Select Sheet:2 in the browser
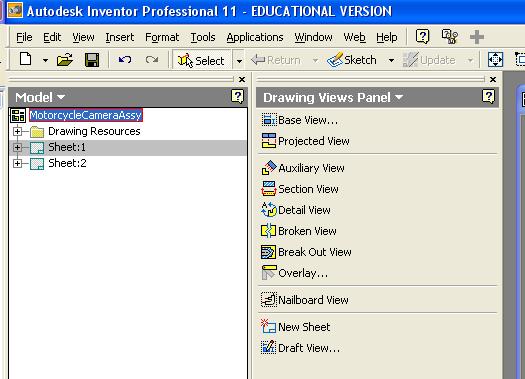The height and width of the screenshot is (379, 525). coord(67,163)
